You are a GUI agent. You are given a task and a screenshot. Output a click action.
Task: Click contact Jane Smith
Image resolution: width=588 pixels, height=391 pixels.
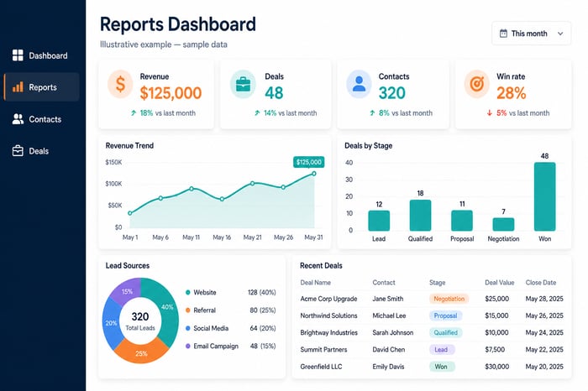click(388, 299)
